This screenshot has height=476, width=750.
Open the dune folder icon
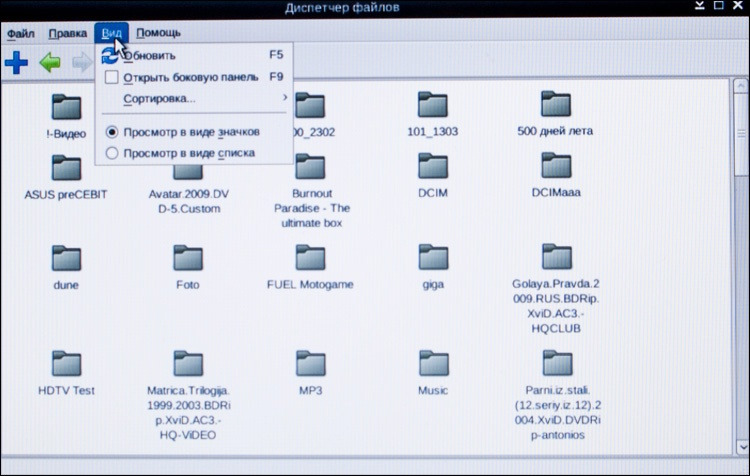pos(66,259)
